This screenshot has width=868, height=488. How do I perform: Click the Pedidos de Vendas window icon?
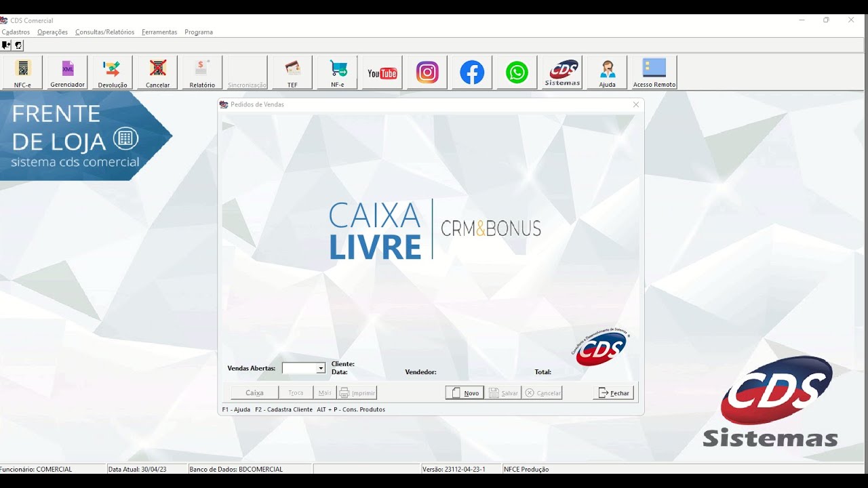(x=224, y=104)
